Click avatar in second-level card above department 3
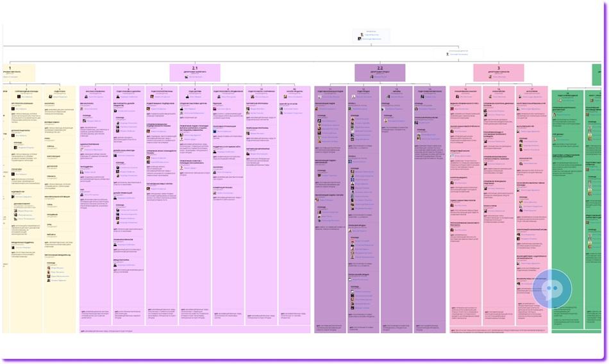609x364 pixels. [x=447, y=54]
